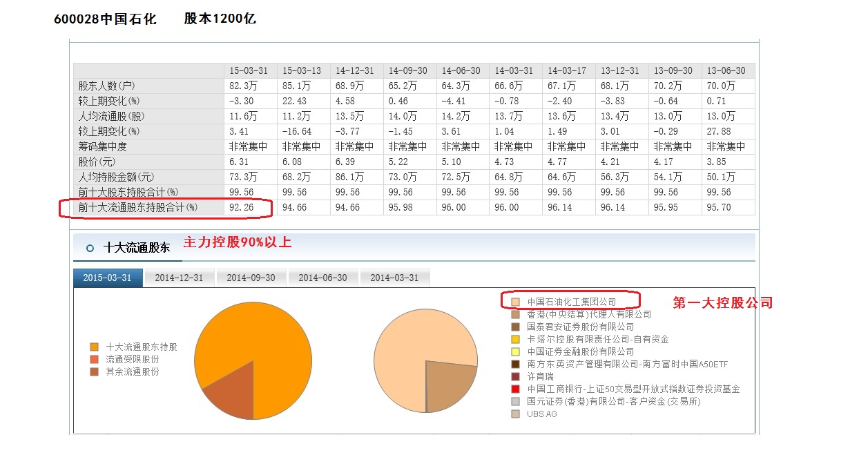
Task: Click the 股价(元) row label
Action: [98, 162]
